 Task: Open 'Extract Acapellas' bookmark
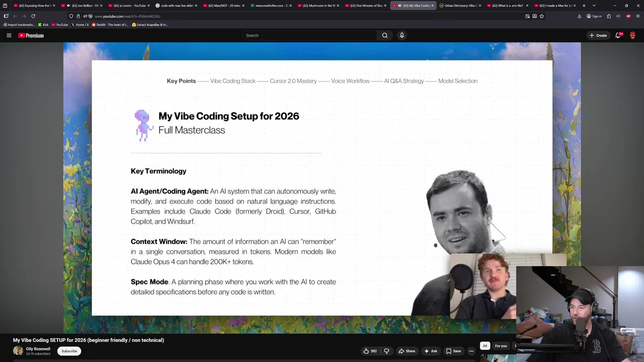point(150,25)
